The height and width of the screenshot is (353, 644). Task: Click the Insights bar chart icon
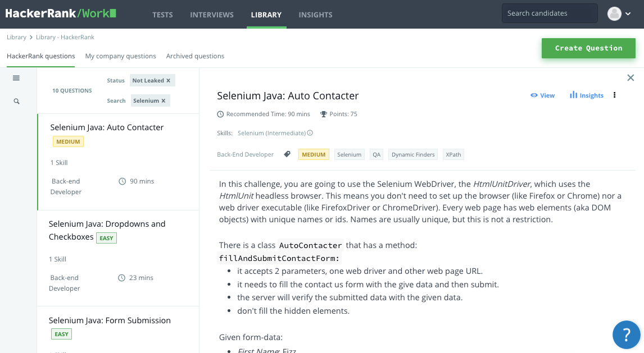coord(573,95)
